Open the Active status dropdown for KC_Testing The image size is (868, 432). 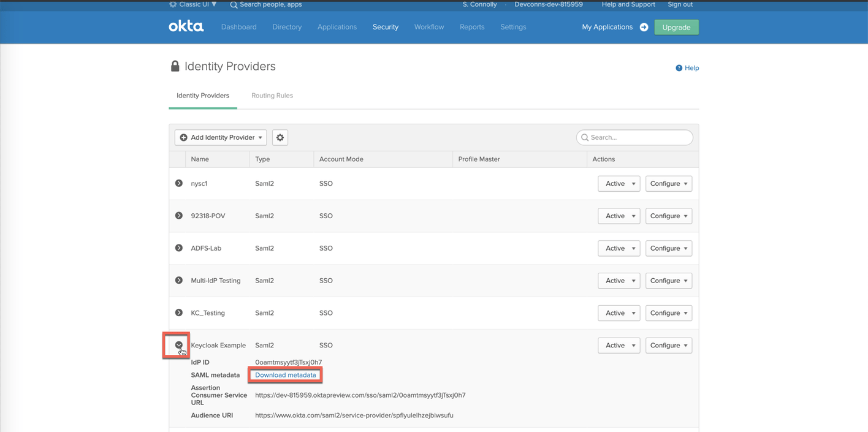click(619, 313)
